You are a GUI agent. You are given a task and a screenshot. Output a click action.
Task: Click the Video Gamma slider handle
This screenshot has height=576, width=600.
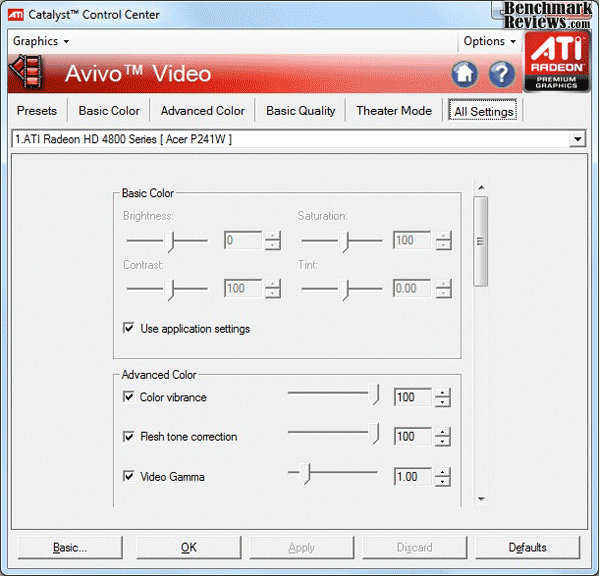305,474
